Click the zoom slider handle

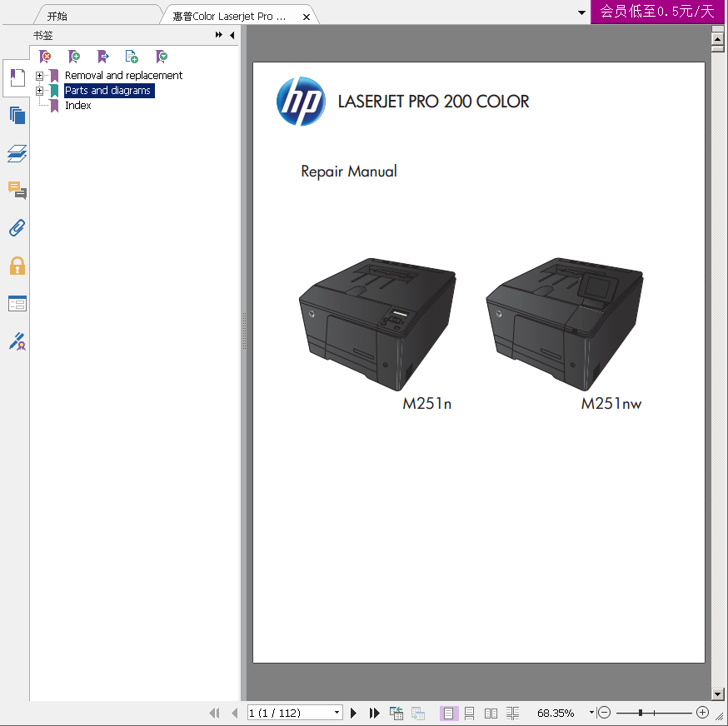(x=641, y=713)
